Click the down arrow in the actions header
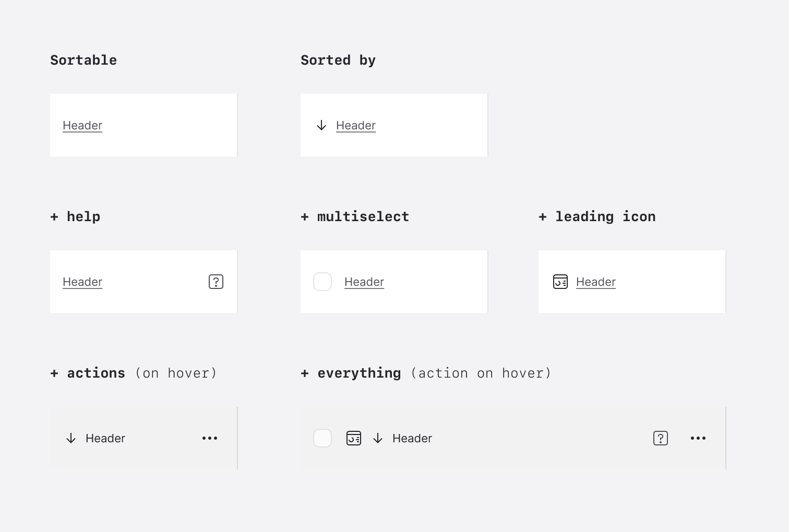 pos(71,438)
